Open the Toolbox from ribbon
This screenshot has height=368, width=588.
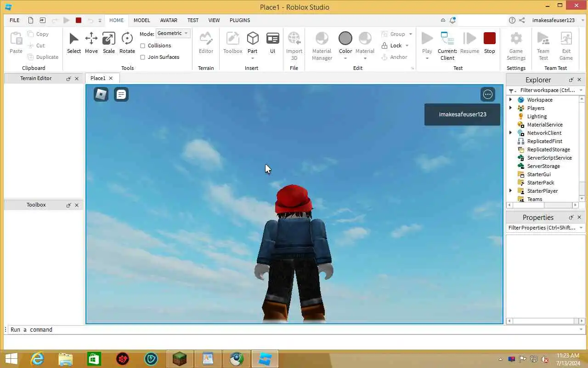[233, 43]
